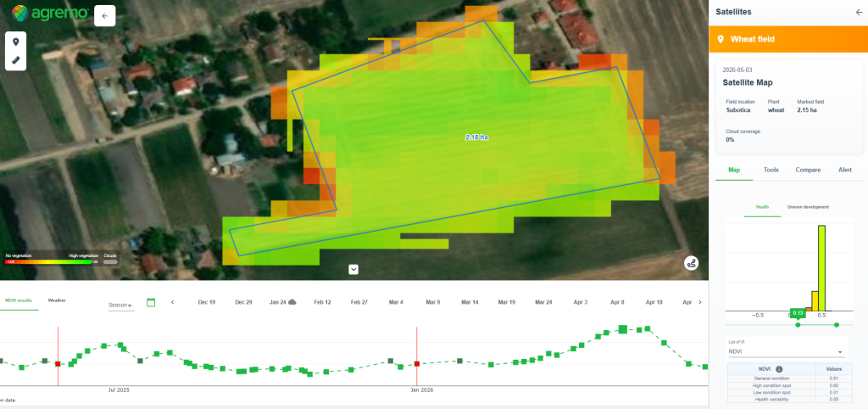Image resolution: width=868 pixels, height=409 pixels.
Task: Click the left histogram slider handle
Action: coord(798,325)
